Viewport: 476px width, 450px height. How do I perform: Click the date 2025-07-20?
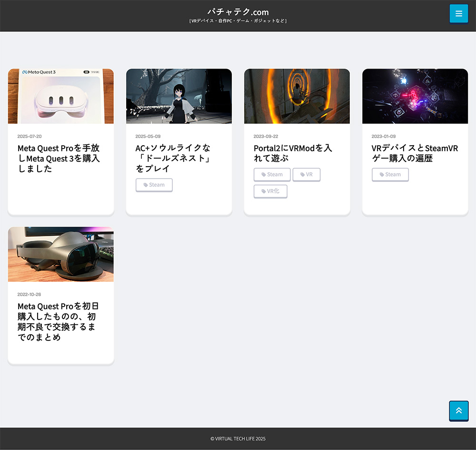pyautogui.click(x=30, y=136)
